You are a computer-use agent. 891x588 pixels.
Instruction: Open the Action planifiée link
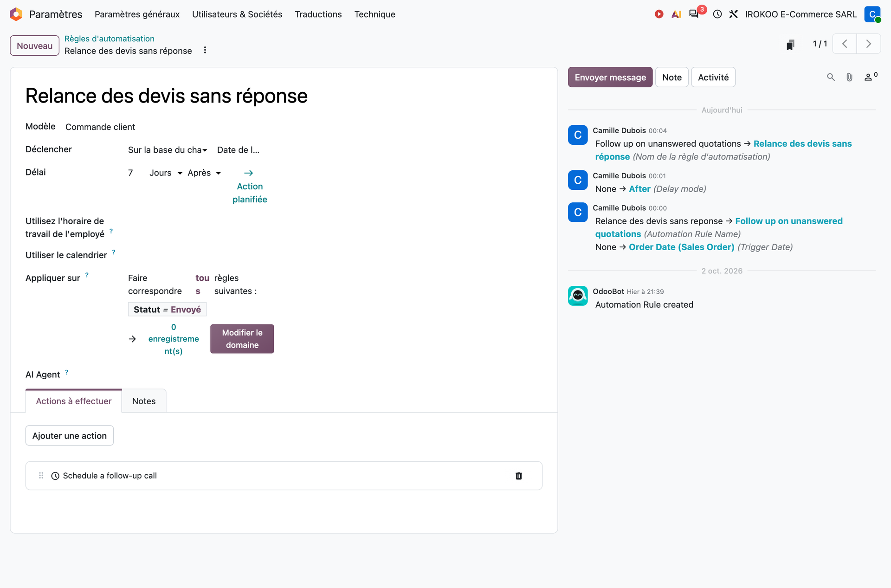250,186
